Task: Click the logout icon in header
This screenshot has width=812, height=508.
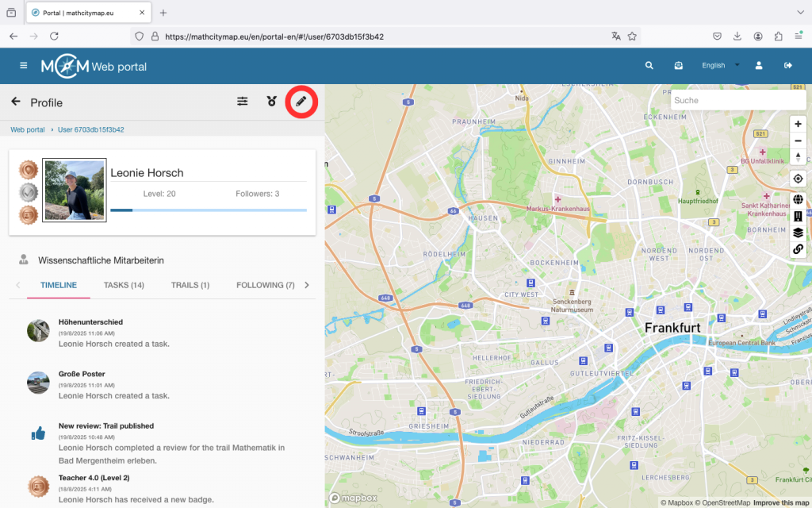Action: click(x=788, y=66)
